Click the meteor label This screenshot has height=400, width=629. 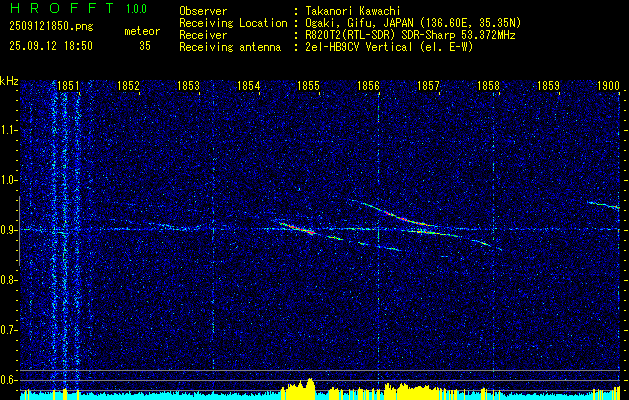[x=142, y=31]
